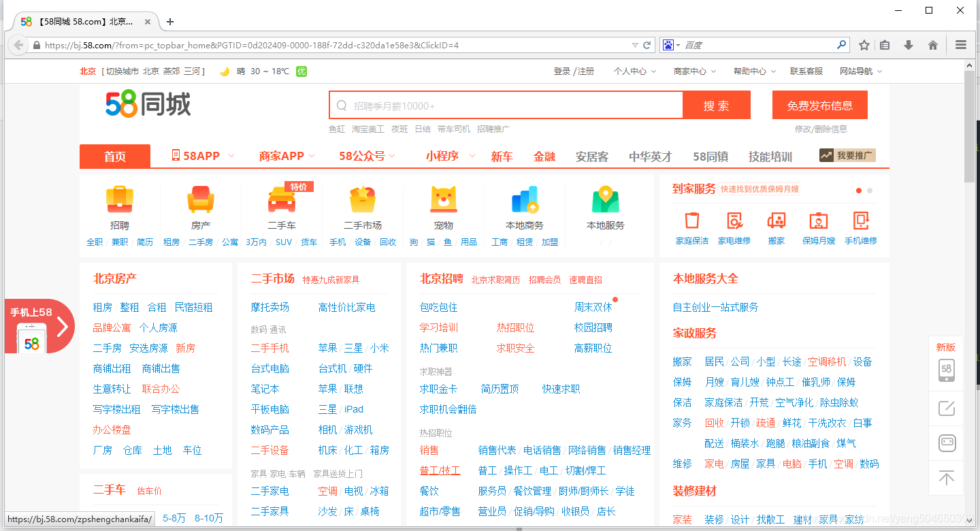The width and height of the screenshot is (980, 531).
Task: Select the 首页 navigation tab
Action: coord(115,157)
